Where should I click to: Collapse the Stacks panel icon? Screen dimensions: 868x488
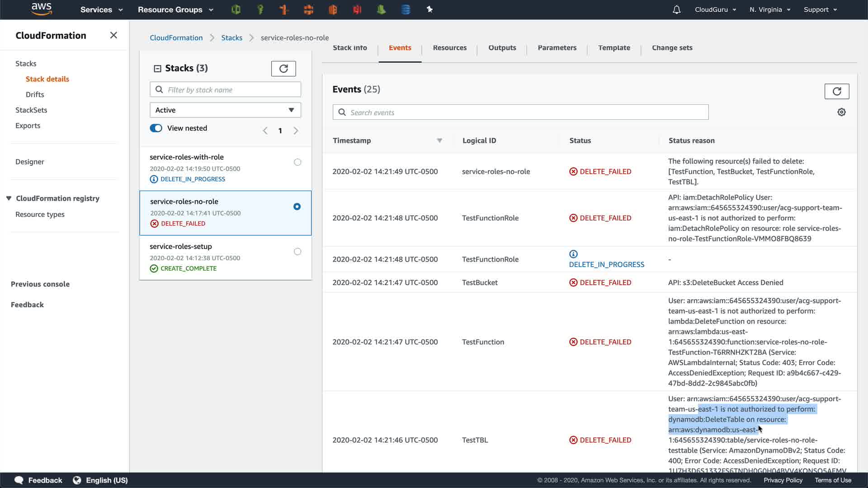tap(157, 69)
